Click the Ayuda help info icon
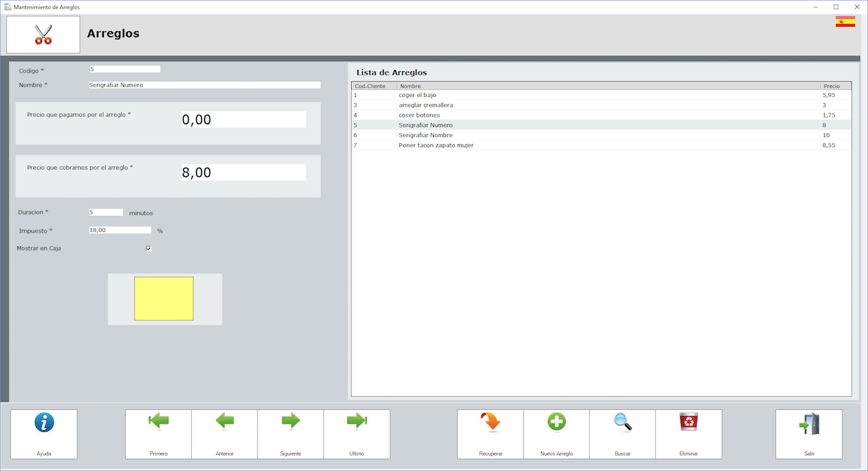 (44, 423)
